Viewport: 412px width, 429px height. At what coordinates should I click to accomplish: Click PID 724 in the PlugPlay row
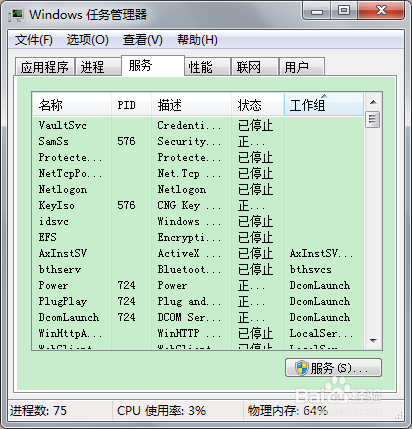coord(126,301)
